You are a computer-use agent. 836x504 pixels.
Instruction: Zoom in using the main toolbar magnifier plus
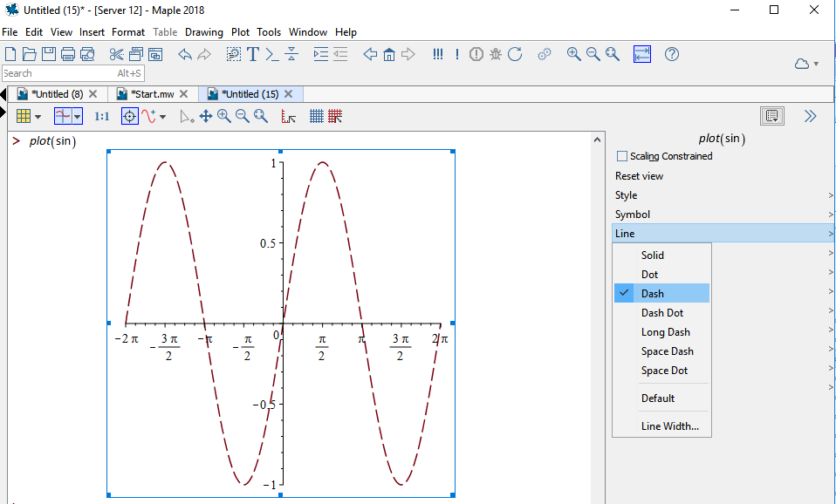click(x=573, y=54)
